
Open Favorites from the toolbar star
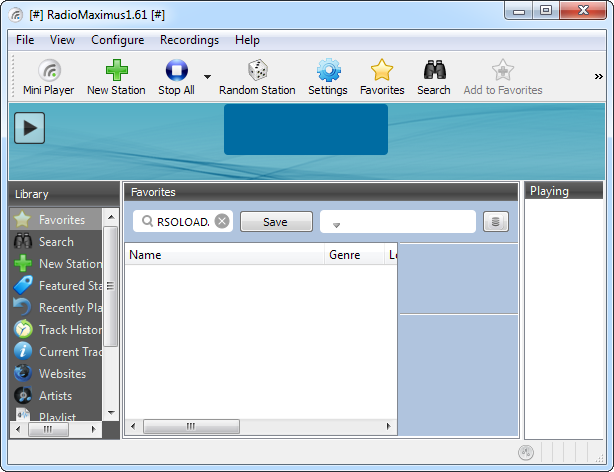[x=382, y=77]
